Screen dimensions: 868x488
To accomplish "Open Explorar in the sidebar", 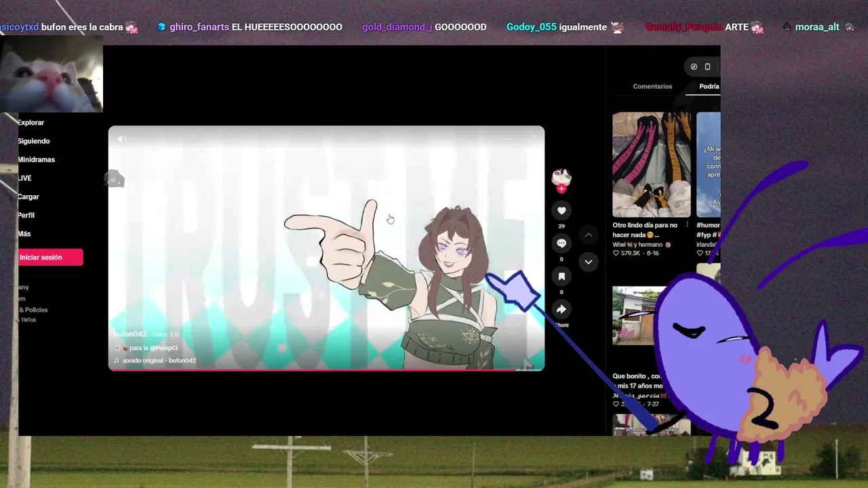I will [x=31, y=123].
